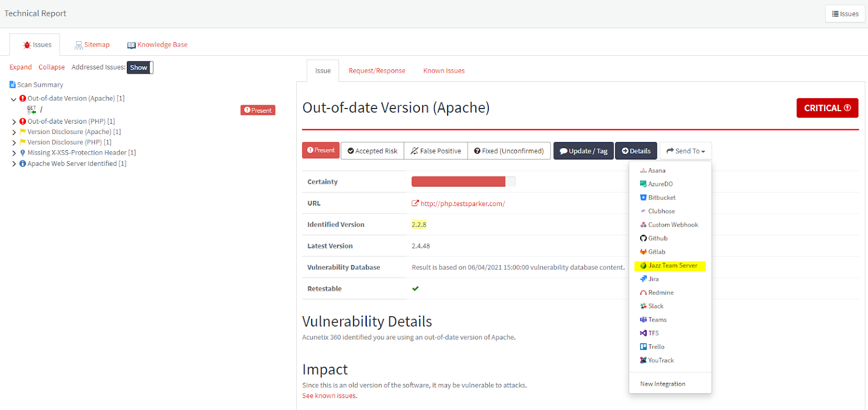Viewport: 868px width, 410px height.
Task: Open the Send To dropdown
Action: coord(686,151)
